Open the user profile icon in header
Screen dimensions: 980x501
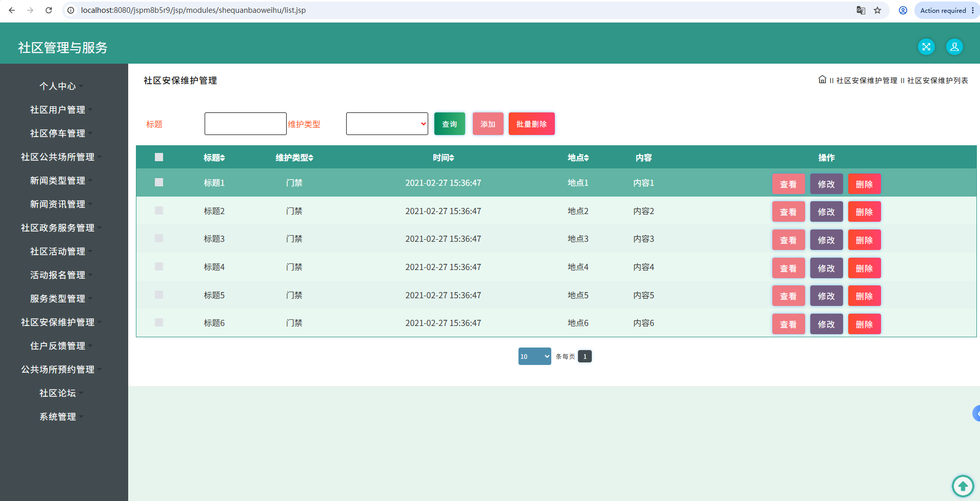[954, 47]
